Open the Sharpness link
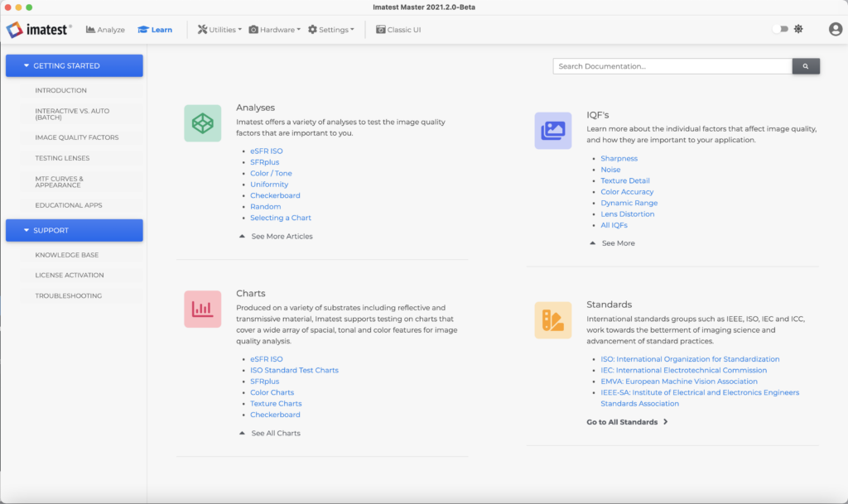The height and width of the screenshot is (504, 848). [619, 158]
